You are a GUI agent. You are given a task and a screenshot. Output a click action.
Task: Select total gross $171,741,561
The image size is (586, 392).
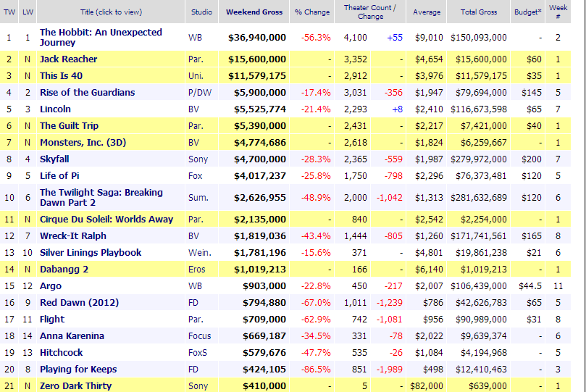tap(479, 235)
